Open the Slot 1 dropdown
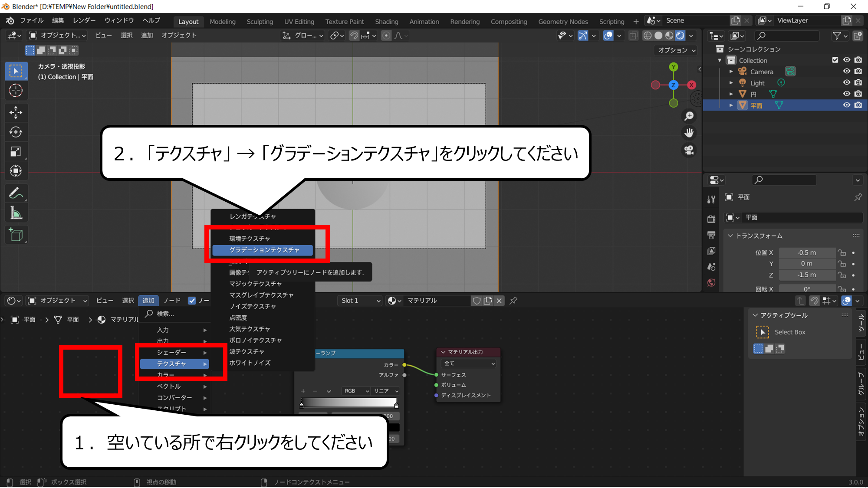Image resolution: width=868 pixels, height=488 pixels. pos(360,301)
